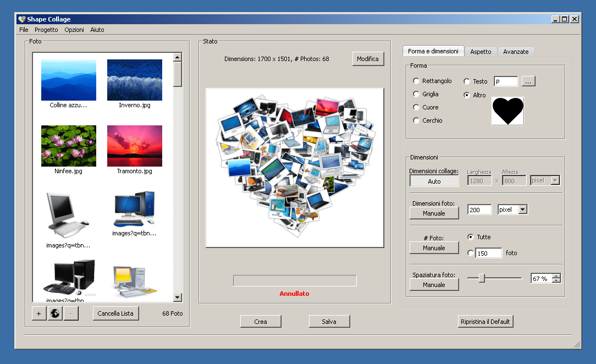Select the Cuore shape radio button
This screenshot has height=364, width=596.
(416, 107)
